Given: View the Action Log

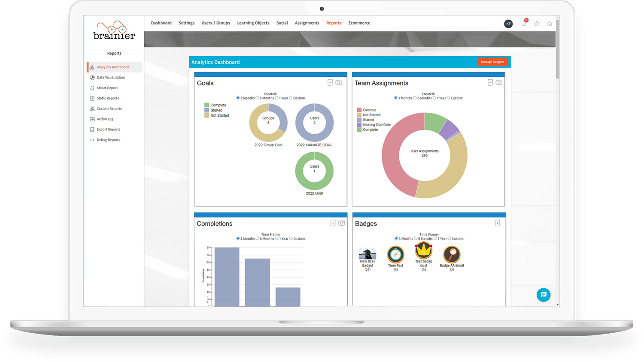Looking at the screenshot, I should (105, 119).
